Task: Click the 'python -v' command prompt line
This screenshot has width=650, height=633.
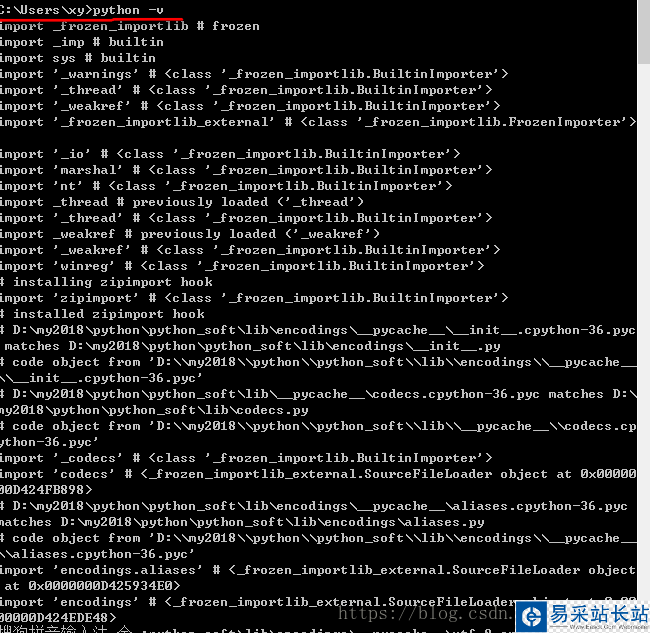Action: click(x=82, y=10)
